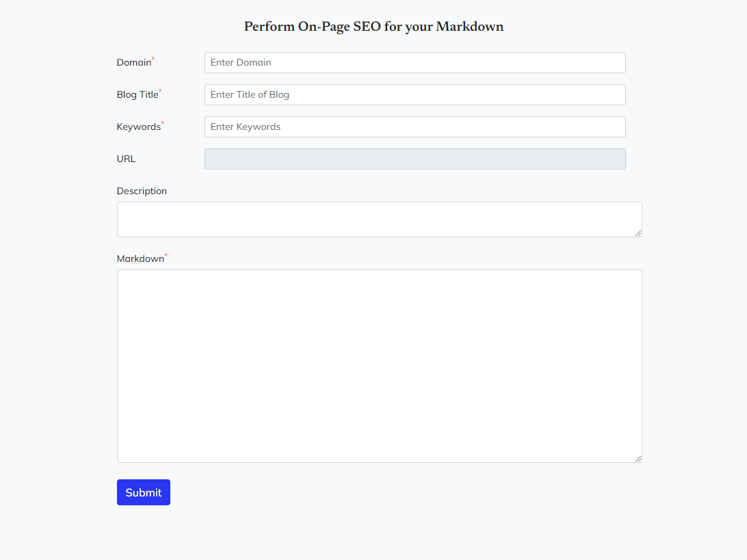Focus the Enter Title of Blog field
The image size is (747, 560).
[415, 94]
